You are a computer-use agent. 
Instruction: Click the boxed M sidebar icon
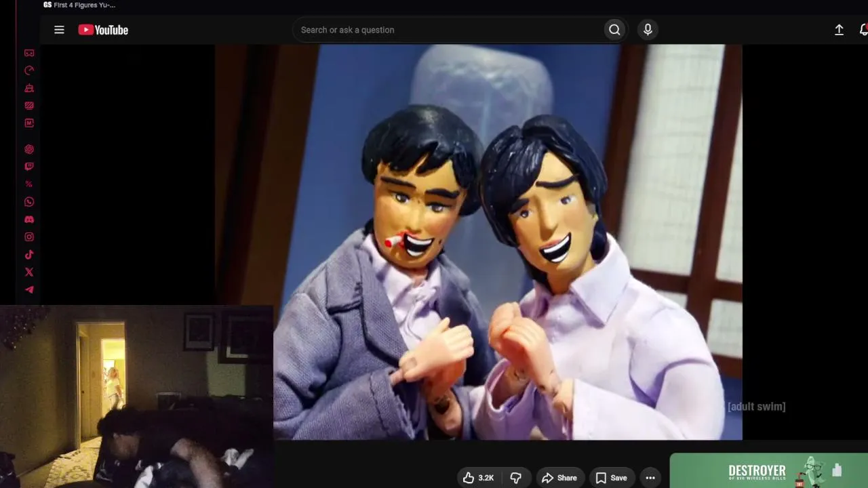29,123
